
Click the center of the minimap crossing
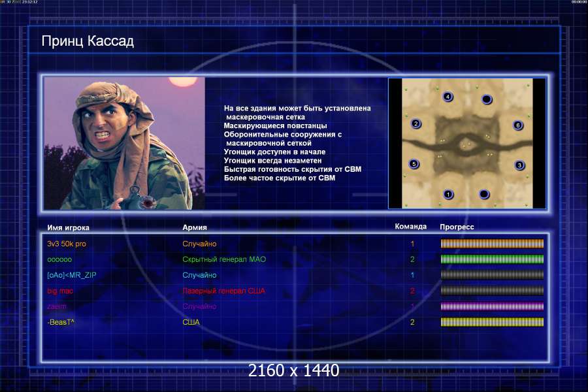467,145
